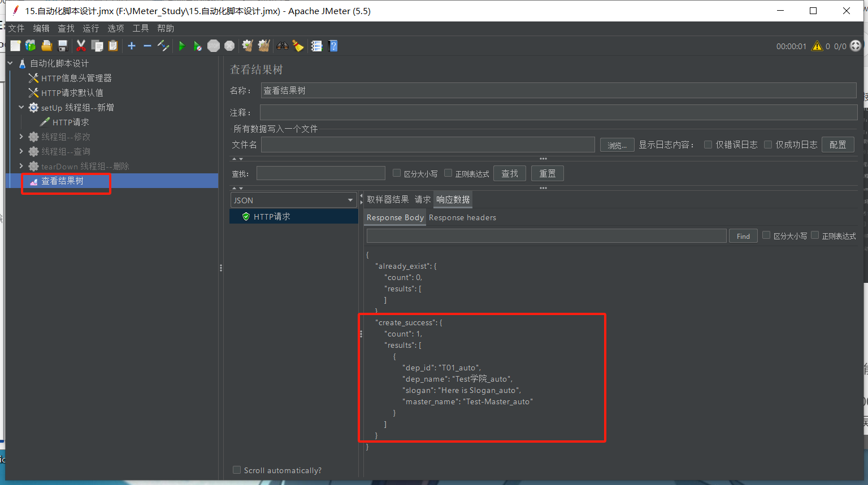The height and width of the screenshot is (485, 868).
Task: Expand tearDown 线程组--删除 node
Action: (x=21, y=166)
